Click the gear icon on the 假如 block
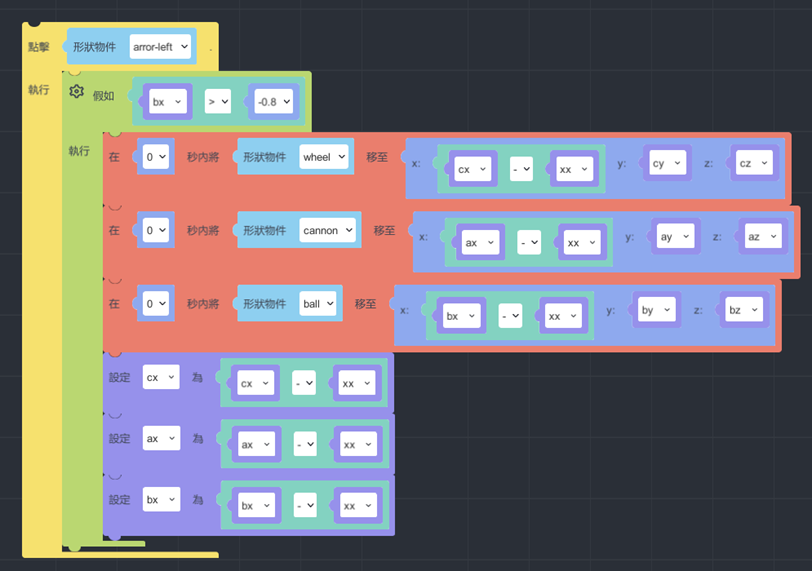The image size is (812, 571). pos(77,92)
